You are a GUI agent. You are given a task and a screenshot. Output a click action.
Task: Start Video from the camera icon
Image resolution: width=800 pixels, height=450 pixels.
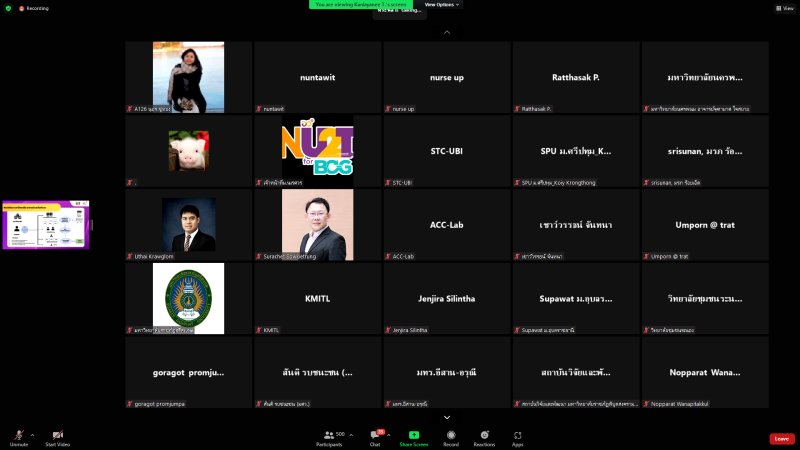[57, 435]
